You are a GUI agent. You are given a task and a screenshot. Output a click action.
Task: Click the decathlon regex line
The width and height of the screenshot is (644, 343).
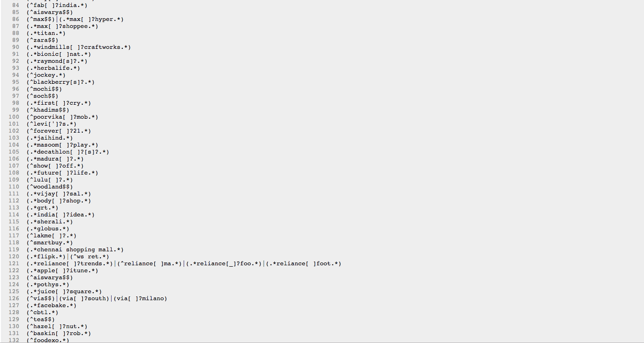[67, 152]
